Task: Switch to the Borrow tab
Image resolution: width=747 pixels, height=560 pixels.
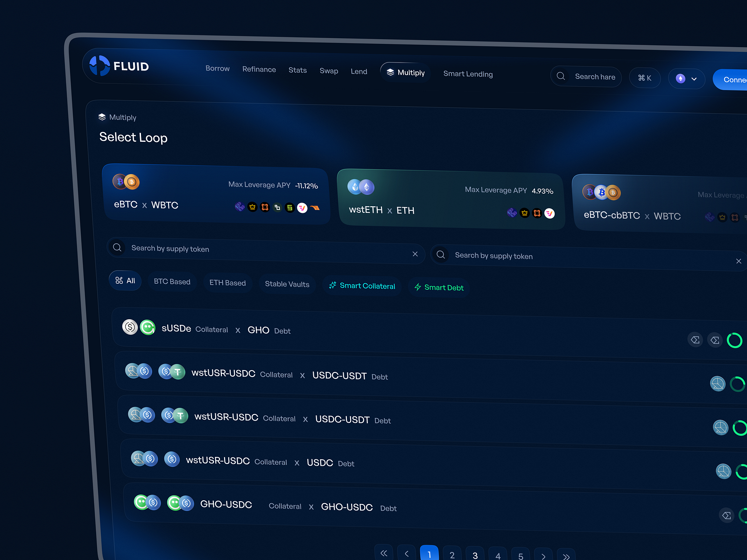Action: (x=218, y=68)
